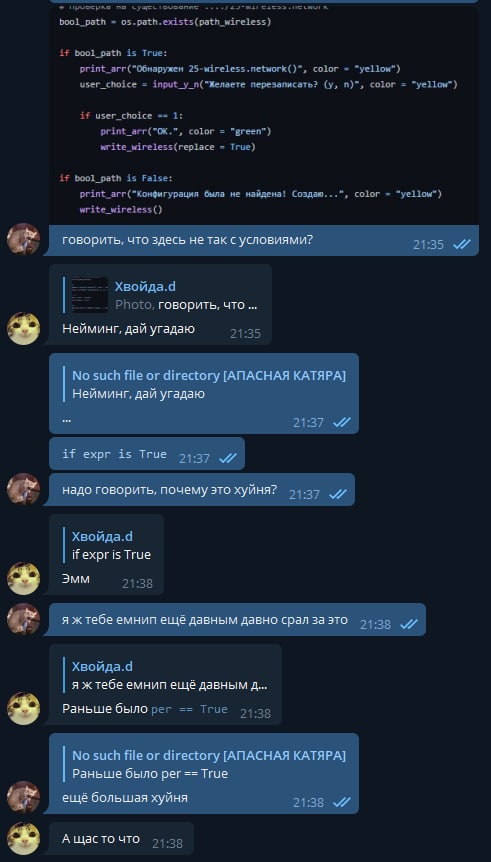Jump to quoted 'Раньше было per == True' reply
Screen dimensions: 491x862
208,765
